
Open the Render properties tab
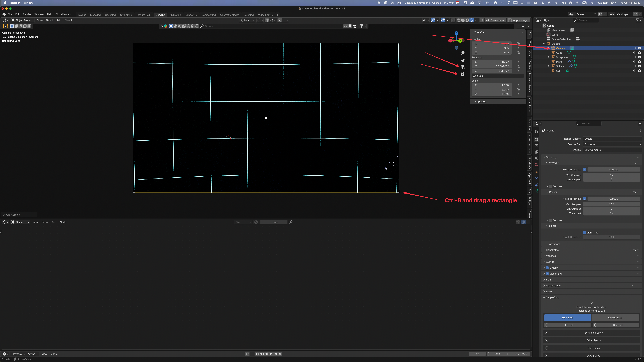point(536,139)
